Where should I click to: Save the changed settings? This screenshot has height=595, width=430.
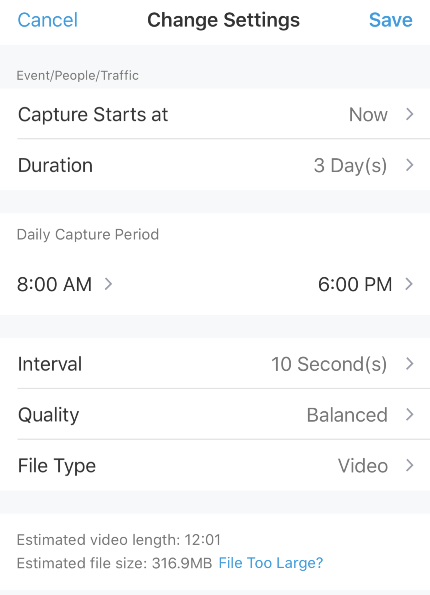[391, 20]
